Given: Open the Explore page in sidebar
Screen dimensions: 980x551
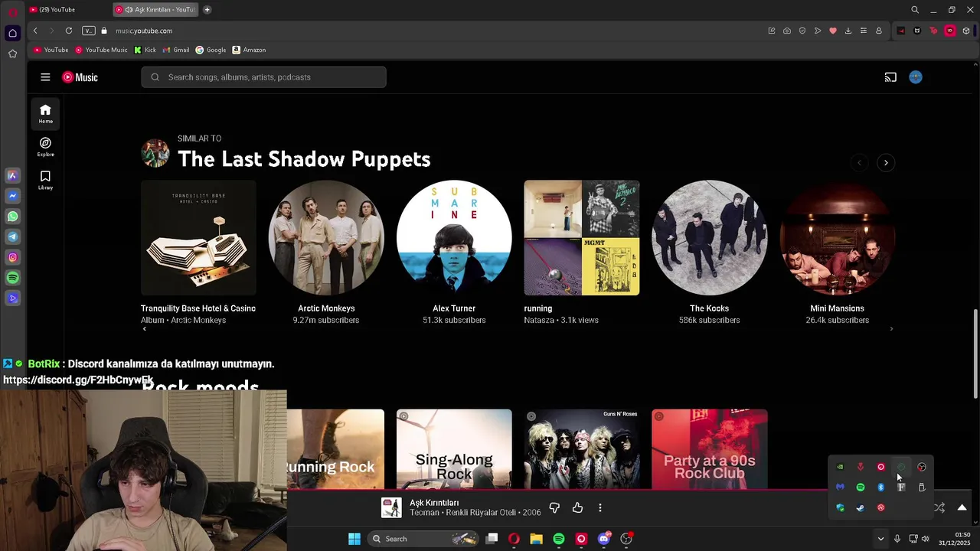Looking at the screenshot, I should click(45, 147).
